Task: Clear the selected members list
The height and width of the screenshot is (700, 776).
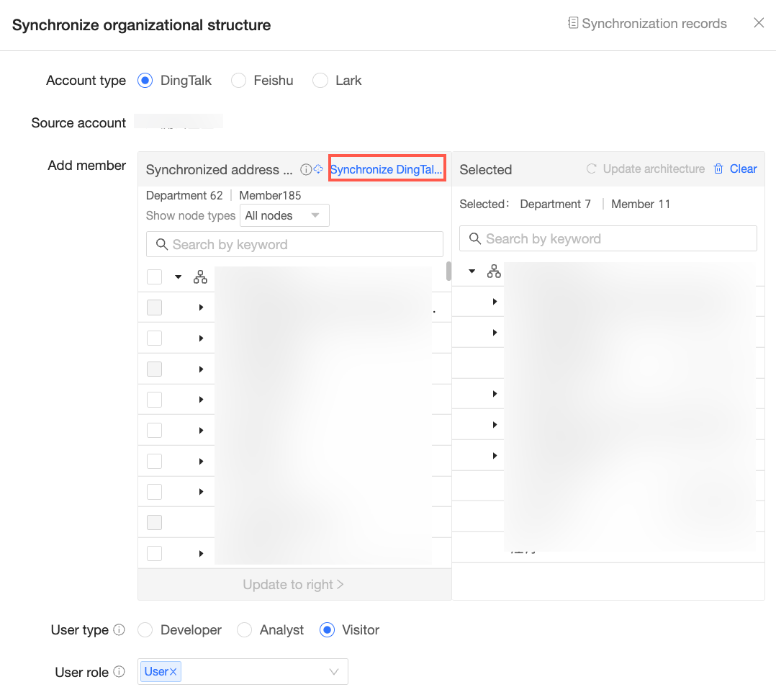Action: click(736, 169)
